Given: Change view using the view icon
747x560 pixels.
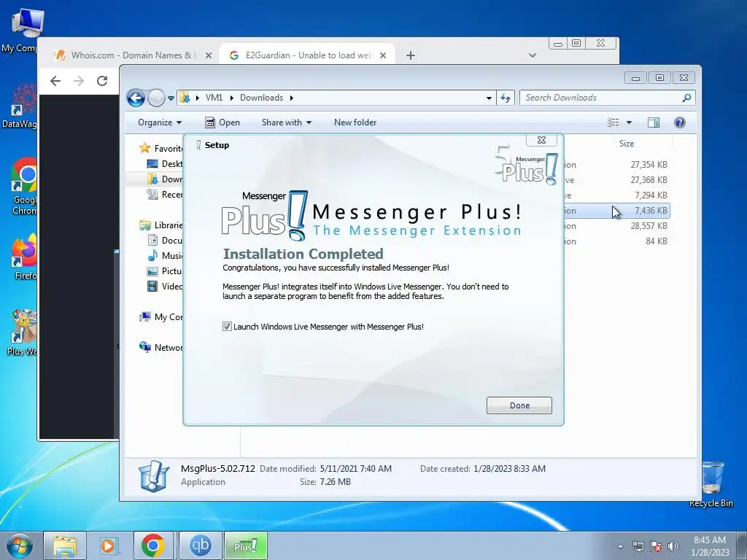Looking at the screenshot, I should pyautogui.click(x=613, y=122).
